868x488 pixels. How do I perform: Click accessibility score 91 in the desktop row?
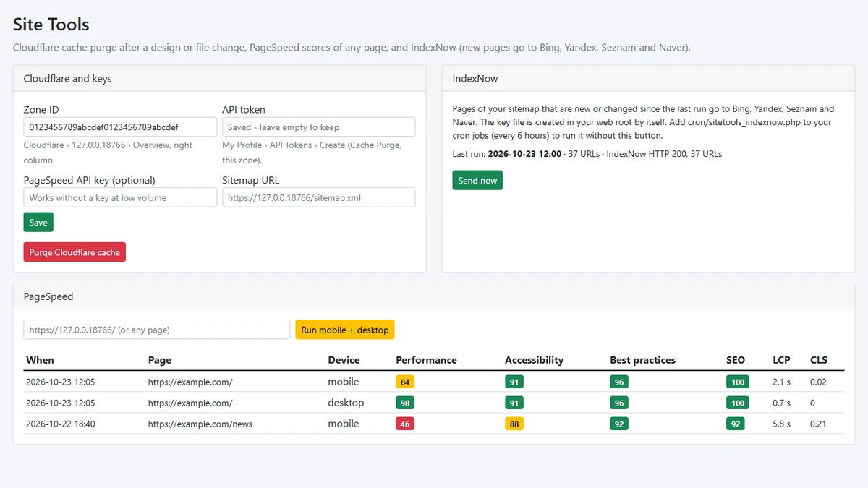click(514, 403)
